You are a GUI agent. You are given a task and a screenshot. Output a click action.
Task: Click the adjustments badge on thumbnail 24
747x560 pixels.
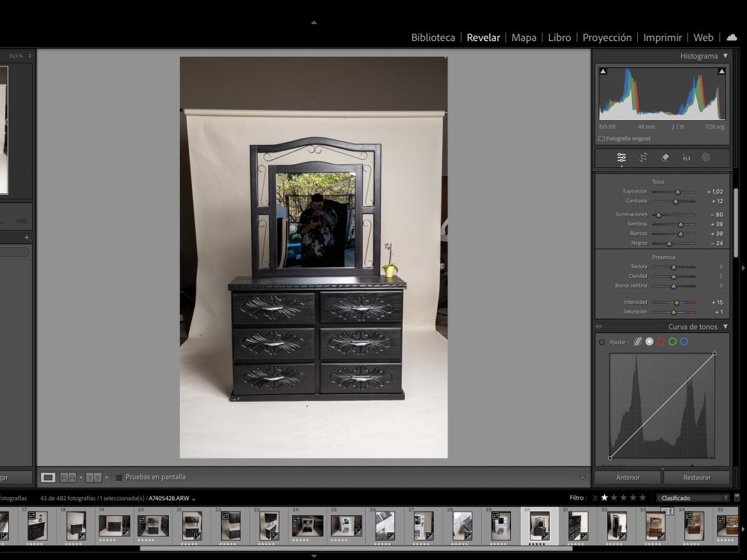[x=296, y=520]
